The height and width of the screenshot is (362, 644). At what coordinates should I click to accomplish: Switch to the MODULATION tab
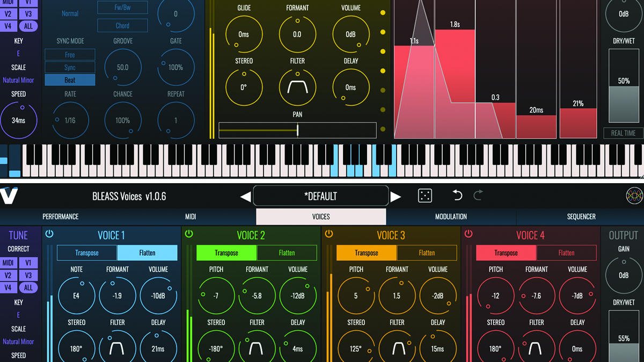pyautogui.click(x=451, y=216)
